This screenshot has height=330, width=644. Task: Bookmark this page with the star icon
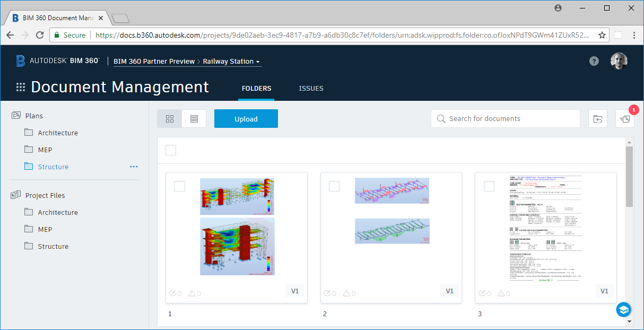[602, 35]
